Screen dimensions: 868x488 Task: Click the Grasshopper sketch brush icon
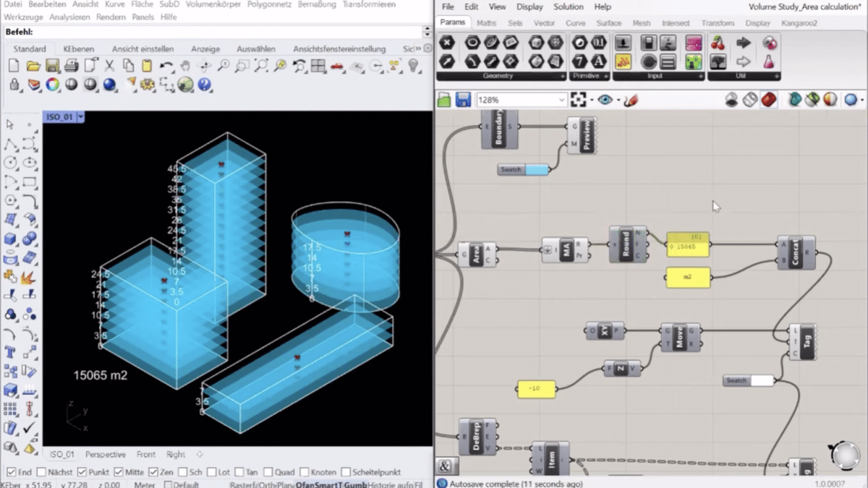[x=631, y=100]
